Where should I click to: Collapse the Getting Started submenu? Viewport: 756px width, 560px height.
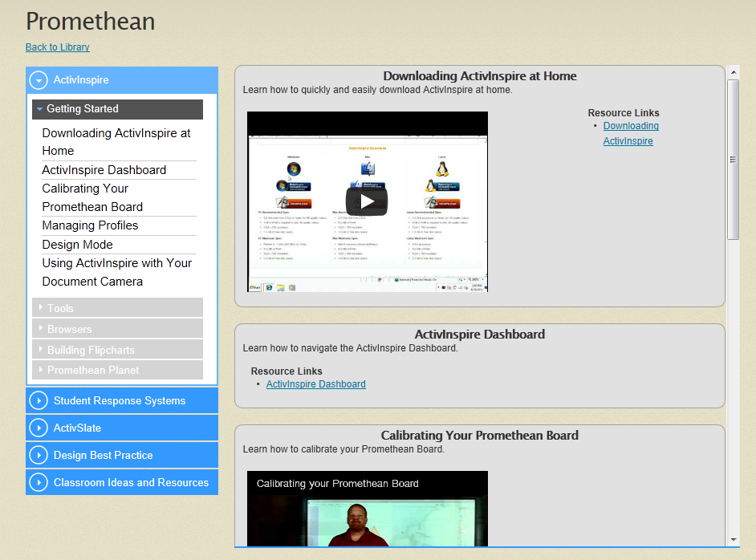(x=118, y=109)
